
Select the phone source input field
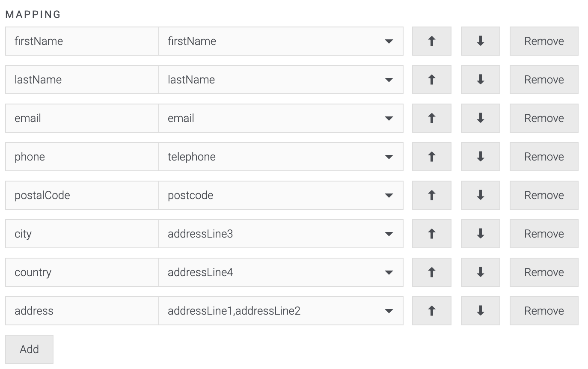pyautogui.click(x=81, y=157)
